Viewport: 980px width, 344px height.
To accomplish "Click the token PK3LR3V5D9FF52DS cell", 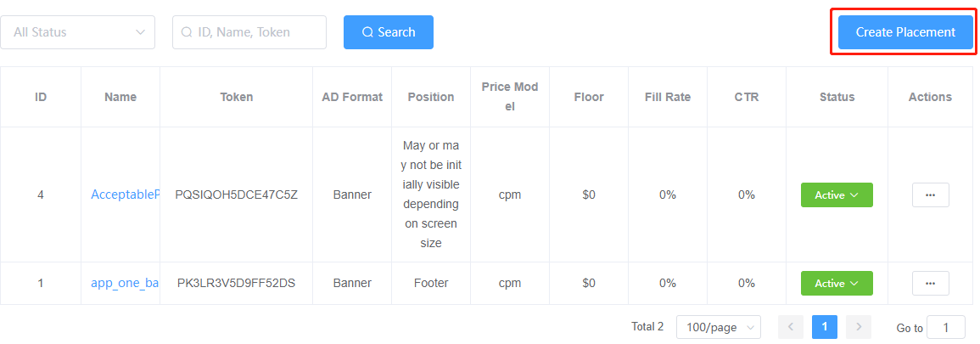I will 236,283.
